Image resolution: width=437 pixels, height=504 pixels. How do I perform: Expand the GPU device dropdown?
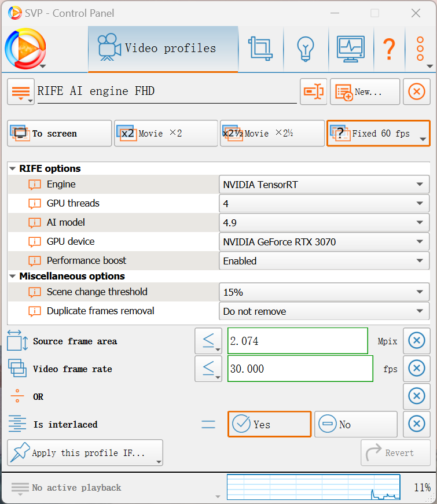(324, 242)
